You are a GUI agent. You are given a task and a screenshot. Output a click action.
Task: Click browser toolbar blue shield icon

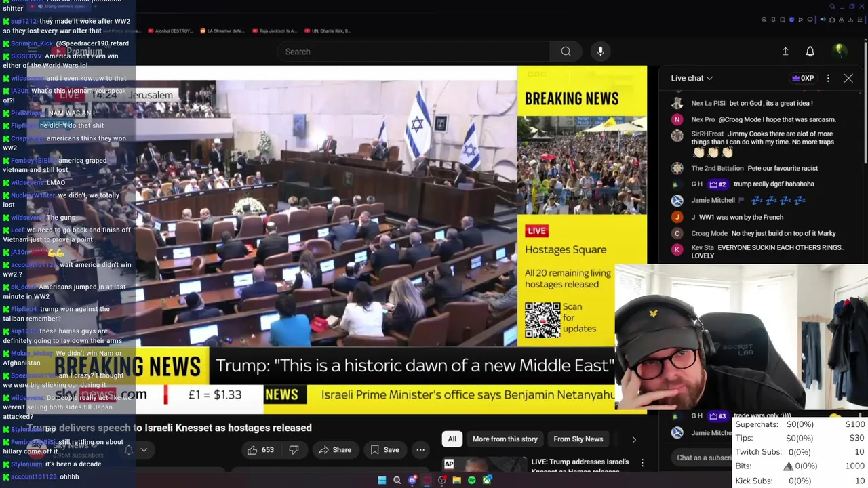click(x=791, y=20)
